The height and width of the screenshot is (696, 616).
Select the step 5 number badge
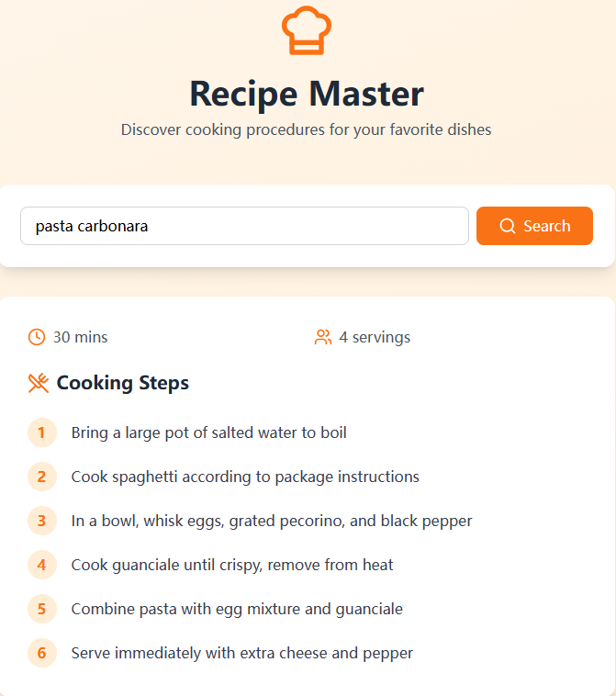click(41, 609)
